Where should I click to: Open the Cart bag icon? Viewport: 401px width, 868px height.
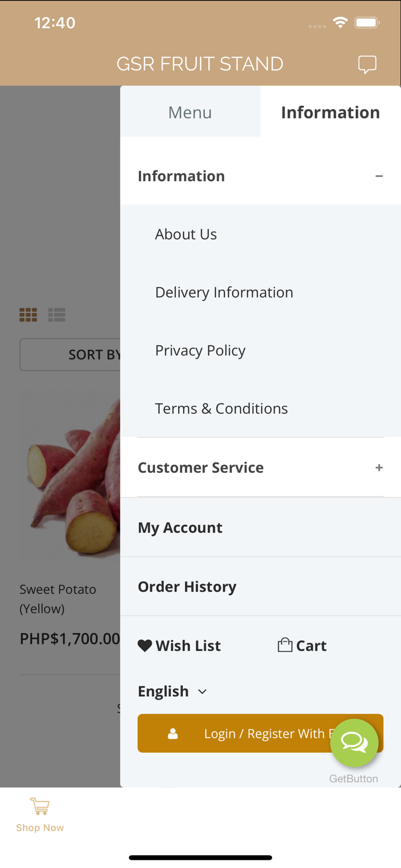tap(285, 645)
